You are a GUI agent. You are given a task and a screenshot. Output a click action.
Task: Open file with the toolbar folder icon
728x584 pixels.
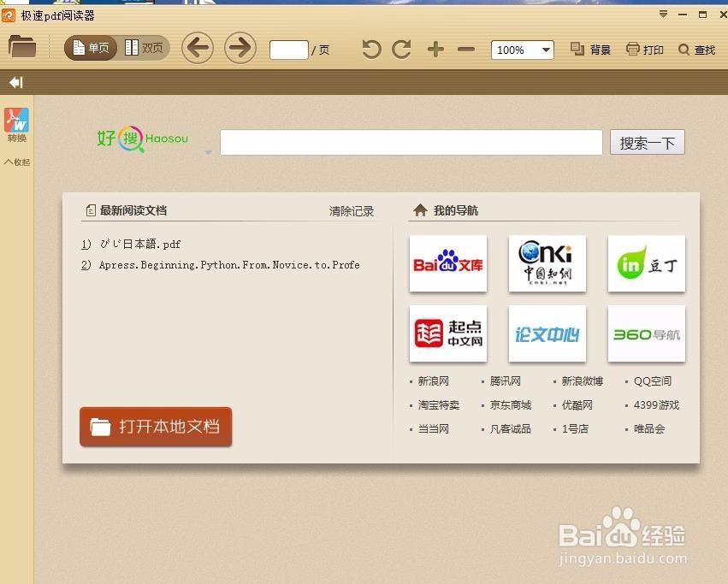(x=22, y=46)
